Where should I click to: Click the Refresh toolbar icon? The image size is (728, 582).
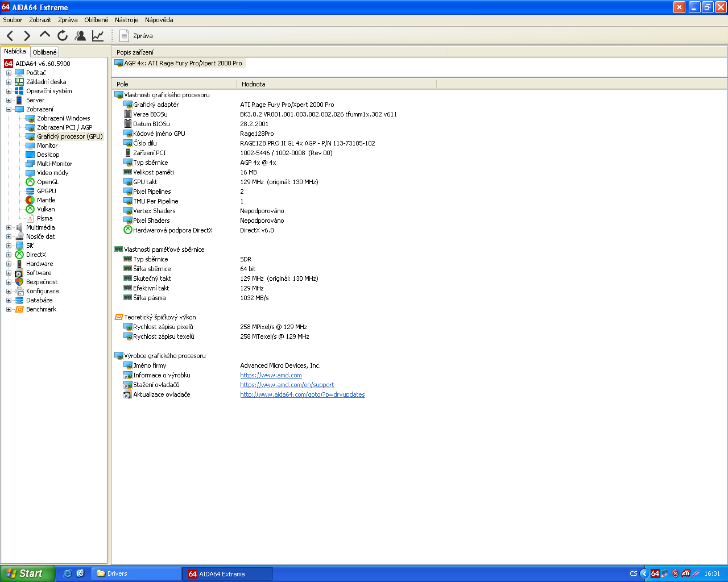[x=63, y=36]
